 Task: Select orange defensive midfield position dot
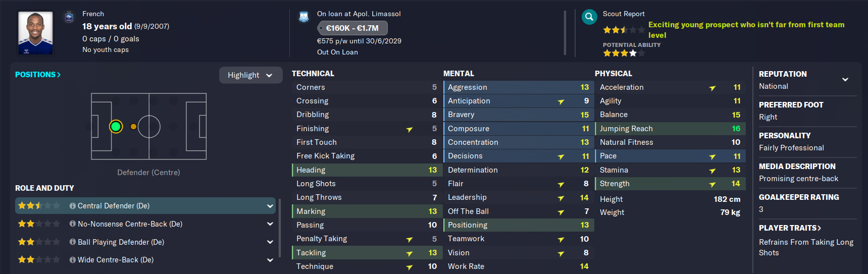133,127
